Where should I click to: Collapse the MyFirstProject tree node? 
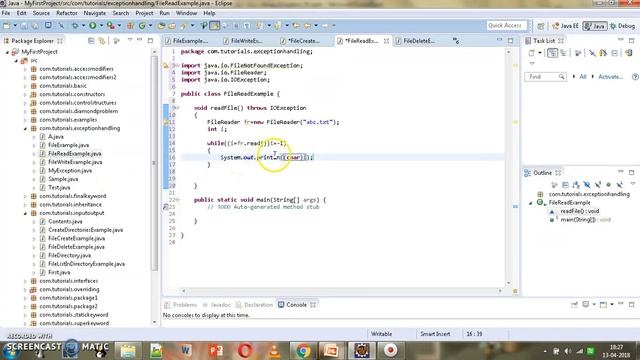tap(7, 52)
